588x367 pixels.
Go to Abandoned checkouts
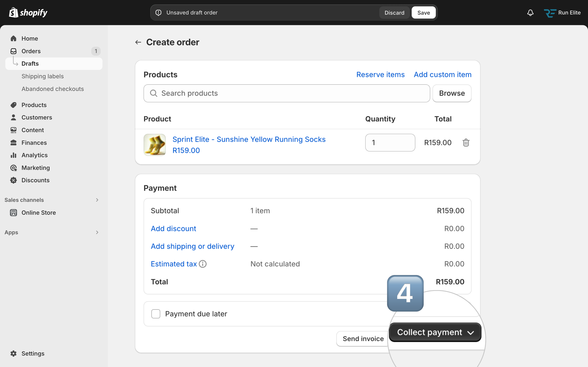coord(52,89)
